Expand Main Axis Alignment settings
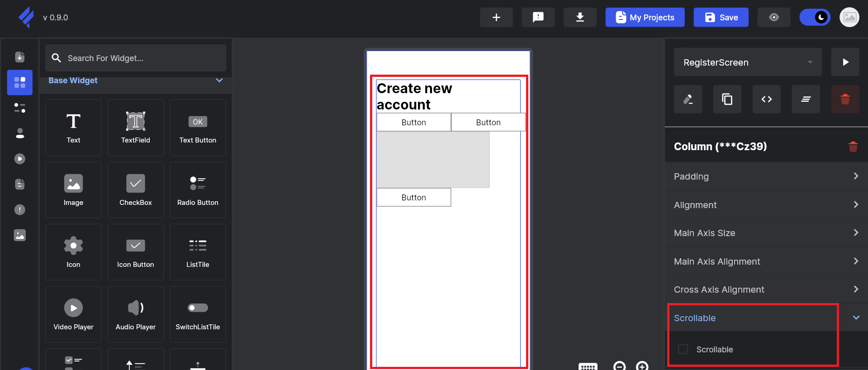The image size is (868, 370). 766,261
